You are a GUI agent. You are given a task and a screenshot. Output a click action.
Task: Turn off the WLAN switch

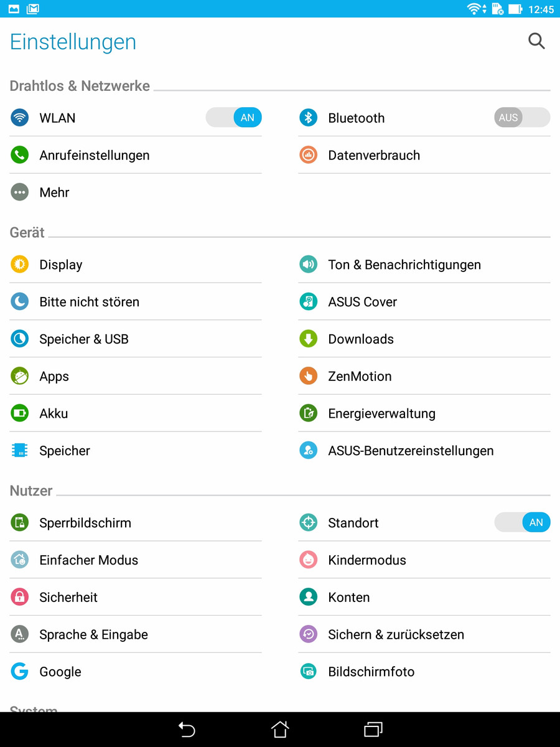(234, 118)
